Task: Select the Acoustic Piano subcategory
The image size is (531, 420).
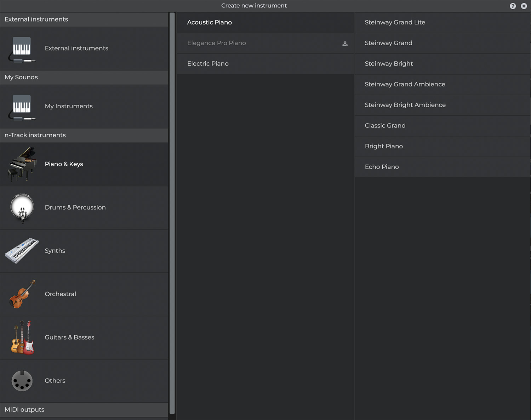Action: pyautogui.click(x=209, y=22)
